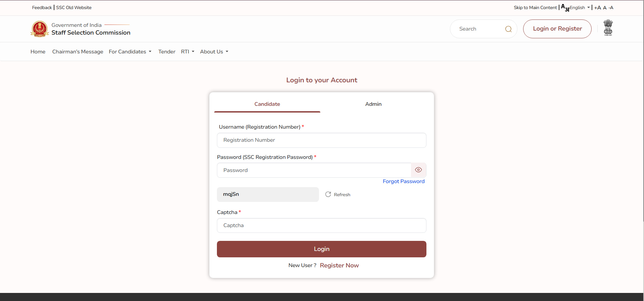The height and width of the screenshot is (301, 644).
Task: Open Chairman's Message page
Action: coord(78,52)
